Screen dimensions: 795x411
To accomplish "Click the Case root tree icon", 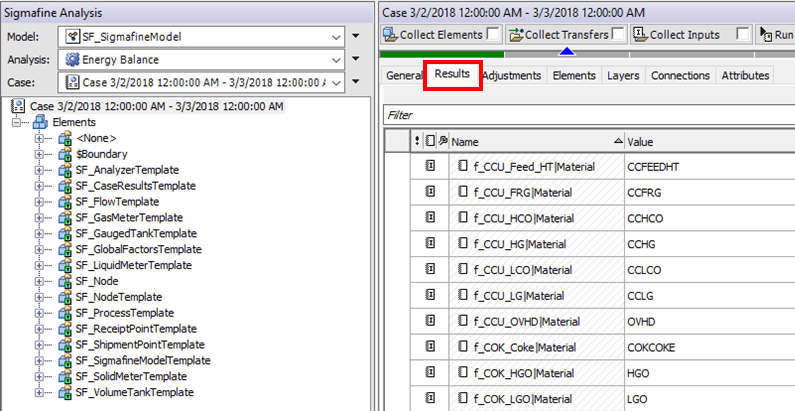I will click(x=18, y=106).
